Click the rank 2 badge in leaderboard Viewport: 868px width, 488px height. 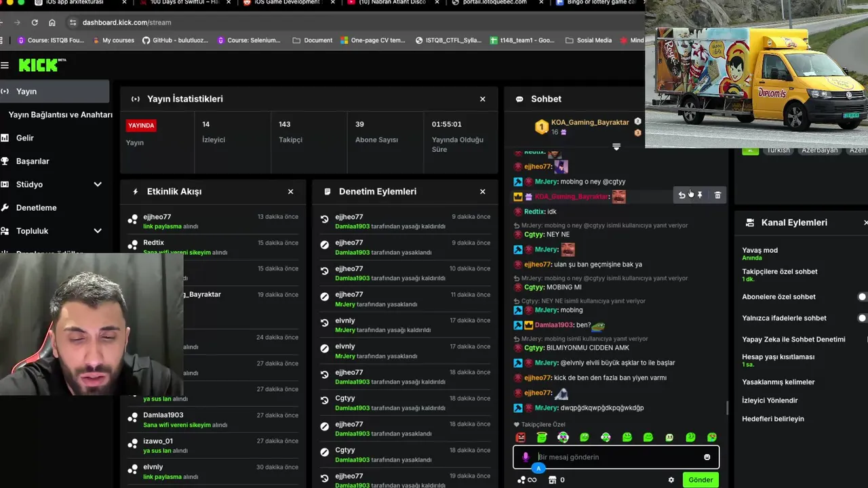click(x=637, y=121)
